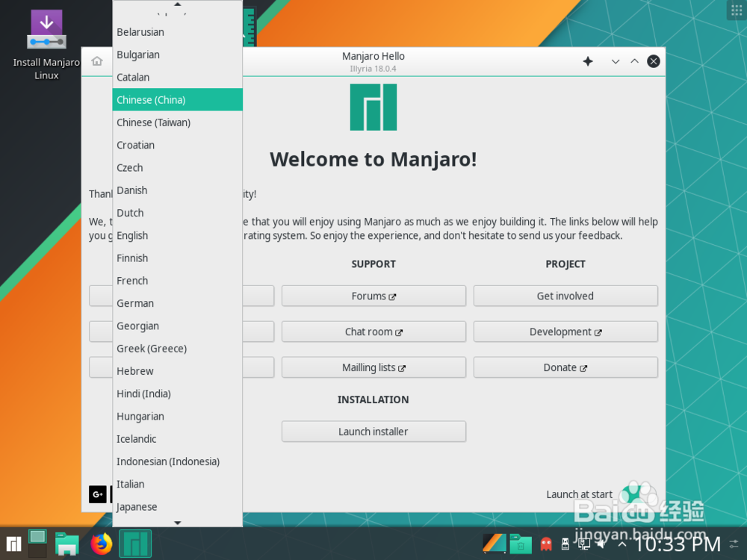This screenshot has width=747, height=560.
Task: Select Italian language
Action: 178,485
